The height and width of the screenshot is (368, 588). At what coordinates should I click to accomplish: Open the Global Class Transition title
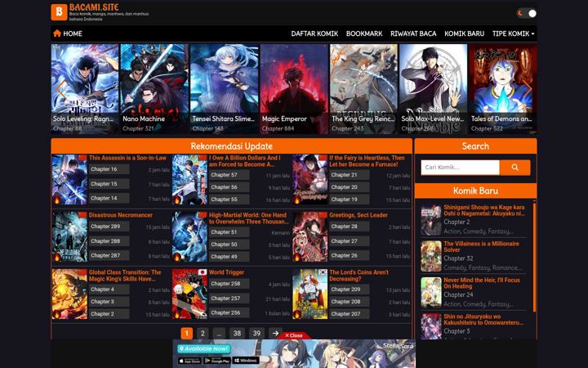pos(125,276)
